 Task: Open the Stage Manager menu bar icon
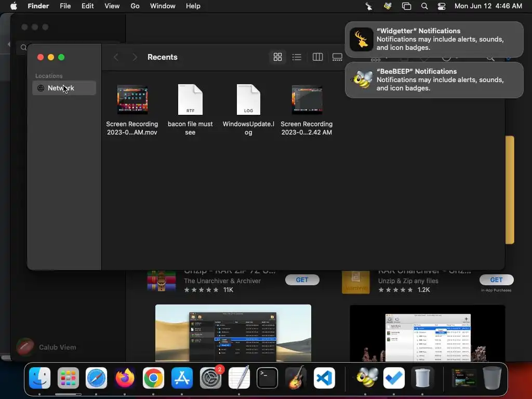tap(406, 6)
